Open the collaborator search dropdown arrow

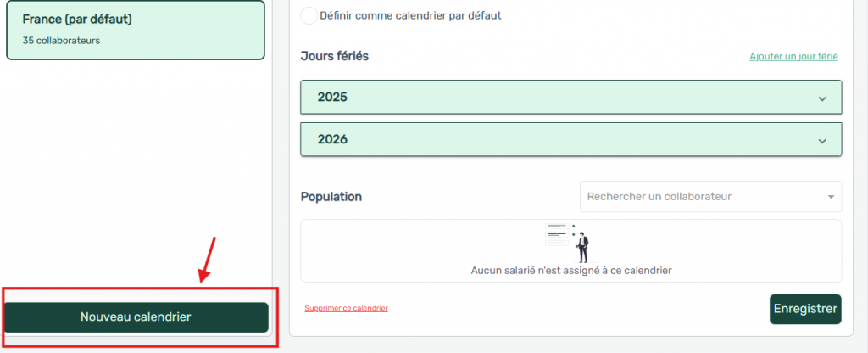pos(831,197)
